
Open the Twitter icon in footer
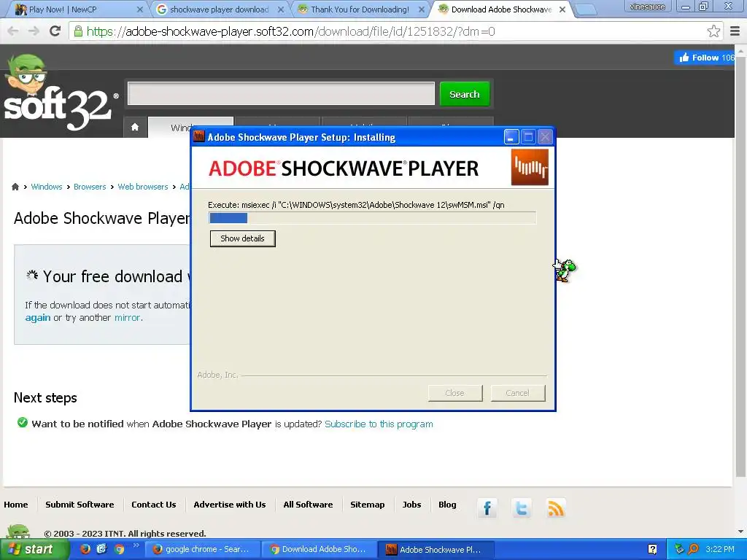pyautogui.click(x=521, y=508)
